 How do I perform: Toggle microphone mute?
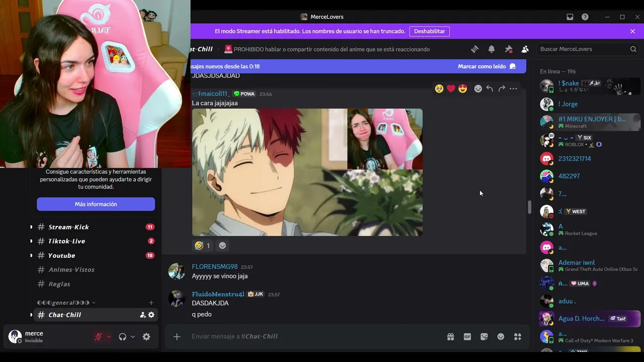98,337
